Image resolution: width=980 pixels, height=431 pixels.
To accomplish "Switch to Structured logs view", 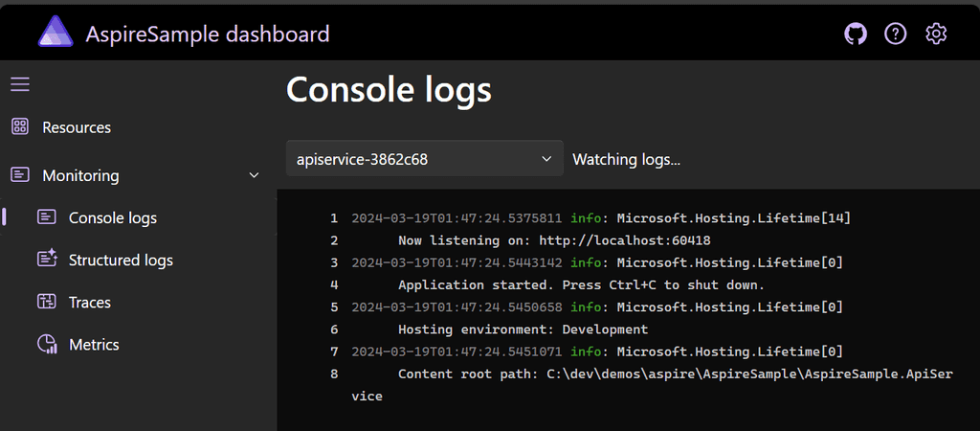I will tap(121, 261).
